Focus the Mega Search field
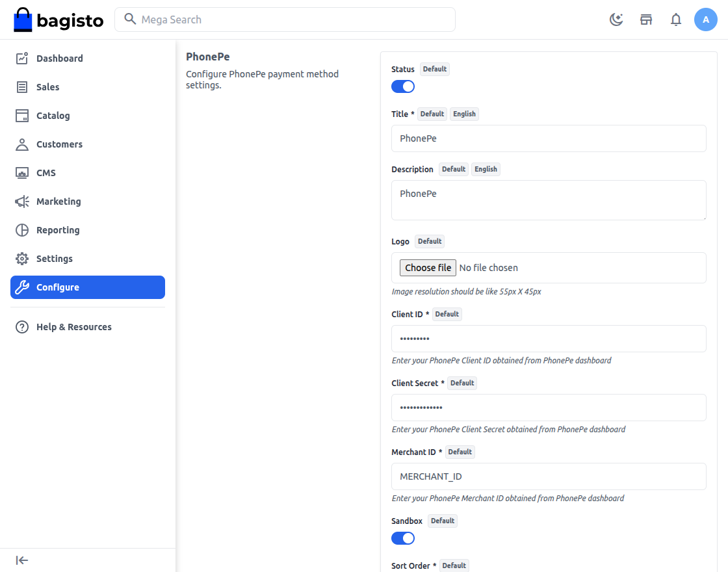This screenshot has width=728, height=572. 285,19
